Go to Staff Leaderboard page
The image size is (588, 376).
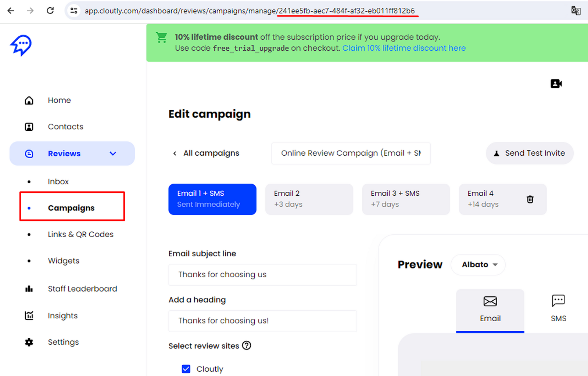click(82, 289)
